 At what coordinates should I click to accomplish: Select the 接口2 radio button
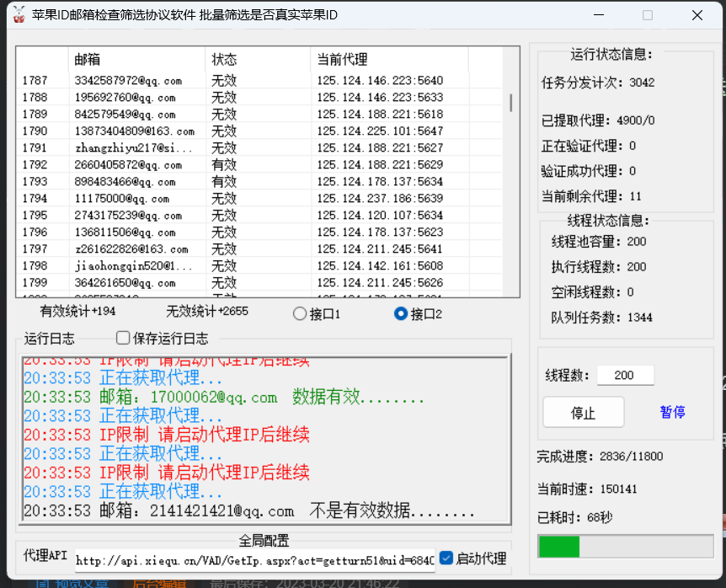click(x=401, y=313)
